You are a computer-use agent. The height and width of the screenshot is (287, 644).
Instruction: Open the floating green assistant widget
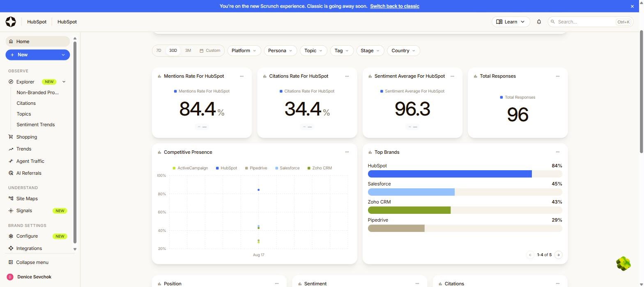pos(623,264)
